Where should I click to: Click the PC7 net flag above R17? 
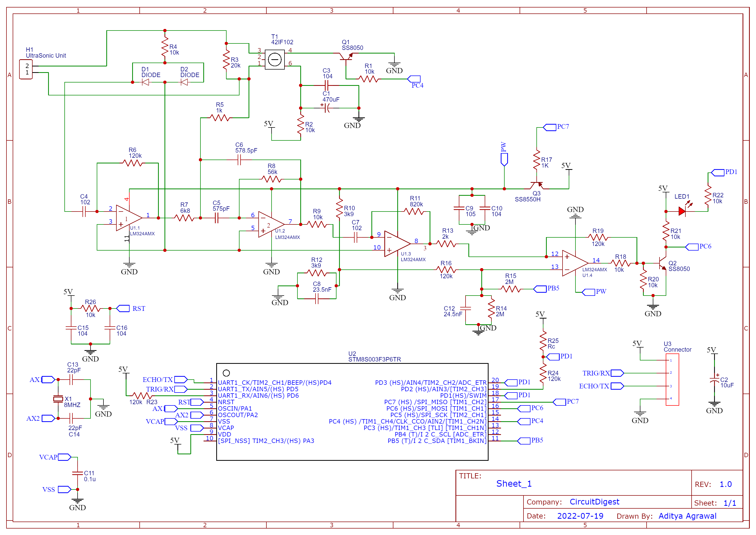tap(549, 127)
